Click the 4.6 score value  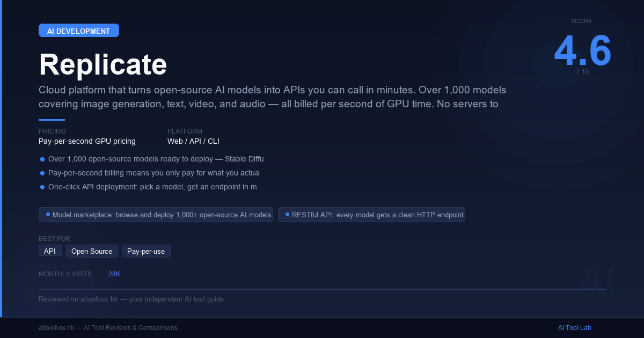click(x=582, y=52)
